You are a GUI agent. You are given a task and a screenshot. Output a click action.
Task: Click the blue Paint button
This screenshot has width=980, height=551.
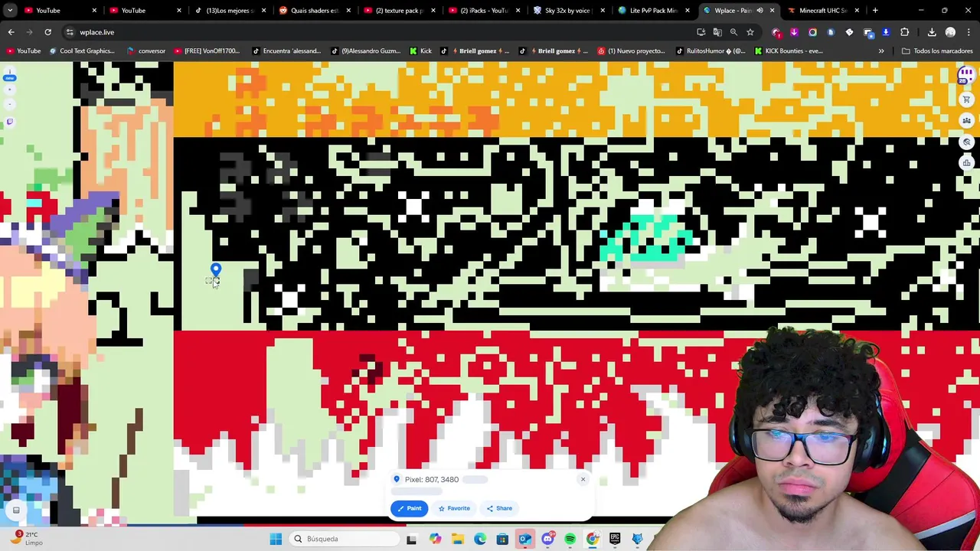tap(410, 508)
